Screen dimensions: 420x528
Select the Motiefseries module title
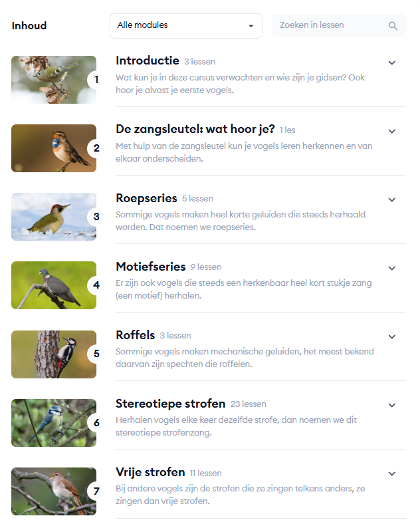150,267
